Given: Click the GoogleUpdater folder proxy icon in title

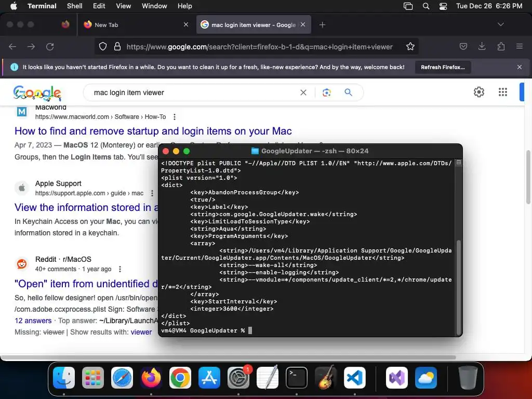Looking at the screenshot, I should [x=255, y=151].
